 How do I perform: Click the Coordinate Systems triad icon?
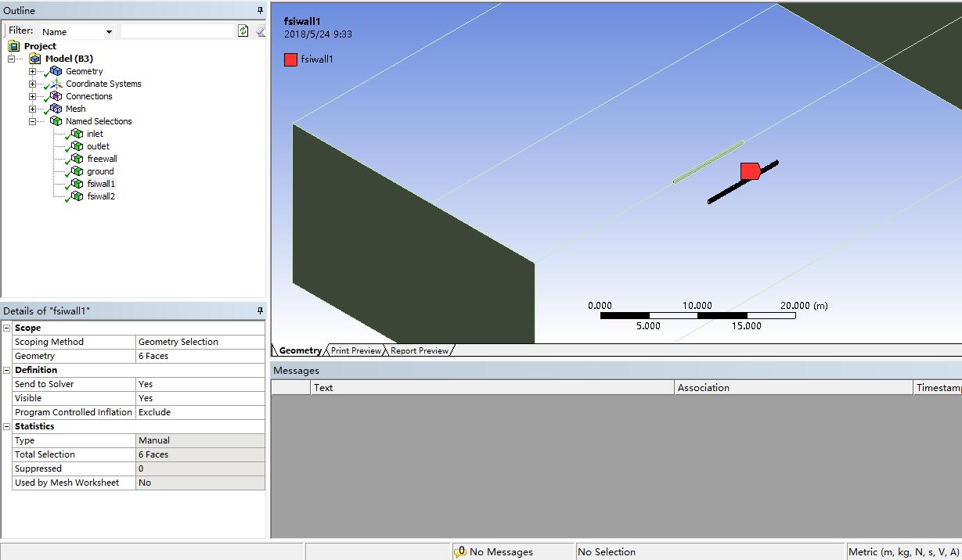[56, 84]
